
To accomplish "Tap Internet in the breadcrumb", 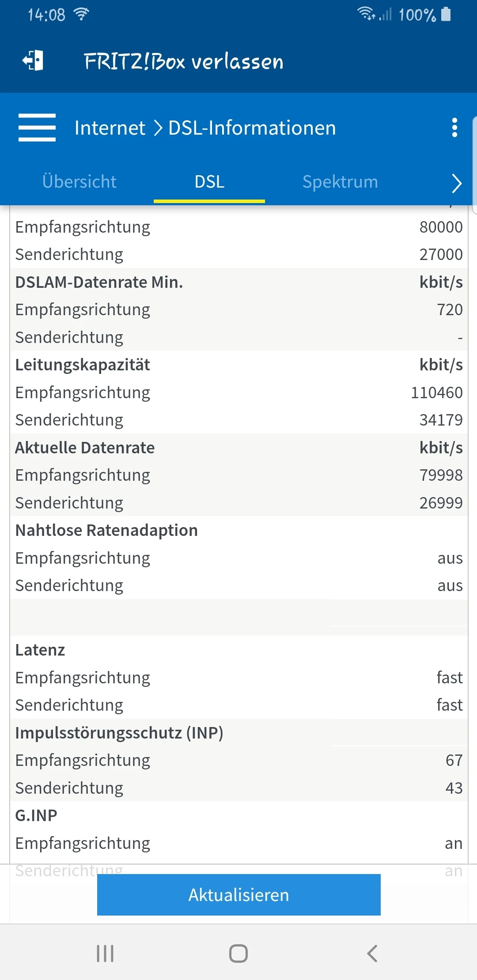I will [110, 128].
